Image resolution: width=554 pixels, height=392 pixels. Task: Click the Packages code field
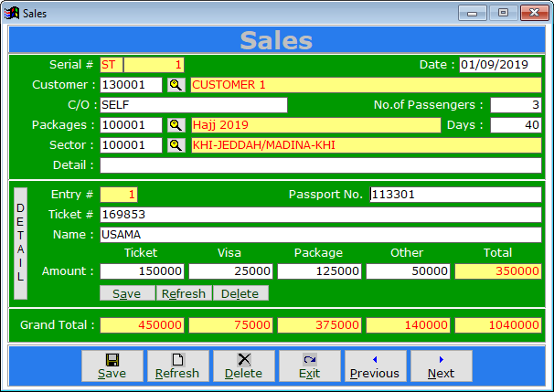pos(131,125)
